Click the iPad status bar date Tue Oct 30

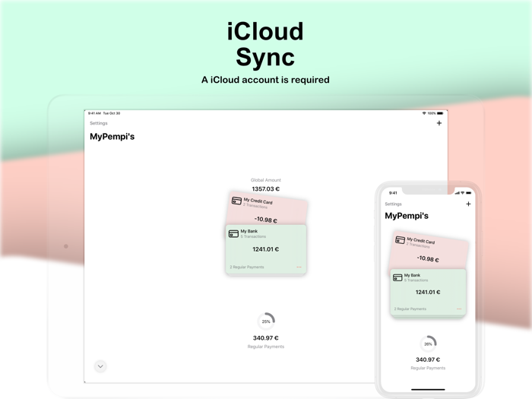tap(111, 113)
